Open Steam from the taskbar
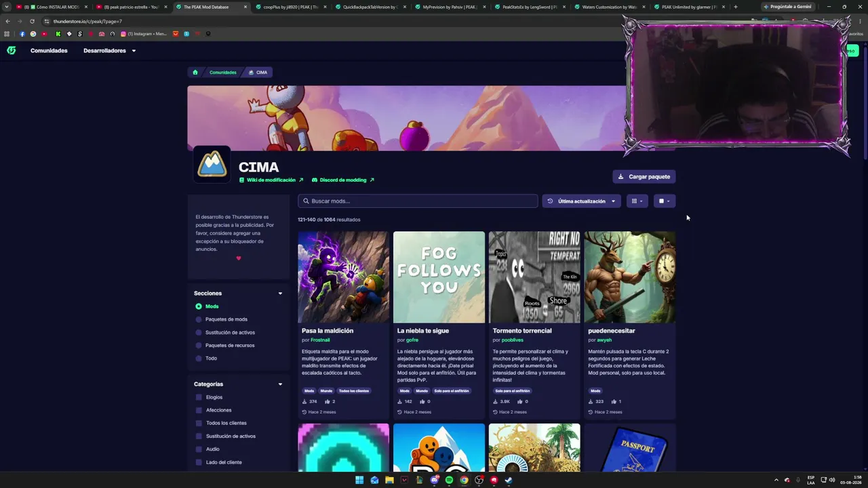The image size is (868, 488). (509, 480)
